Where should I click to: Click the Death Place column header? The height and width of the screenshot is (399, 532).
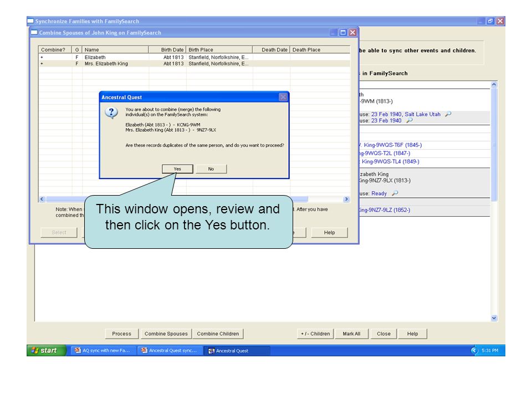(320, 49)
